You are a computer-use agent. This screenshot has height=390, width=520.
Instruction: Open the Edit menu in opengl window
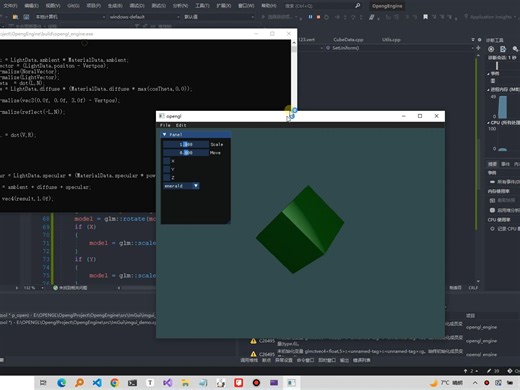pos(181,125)
